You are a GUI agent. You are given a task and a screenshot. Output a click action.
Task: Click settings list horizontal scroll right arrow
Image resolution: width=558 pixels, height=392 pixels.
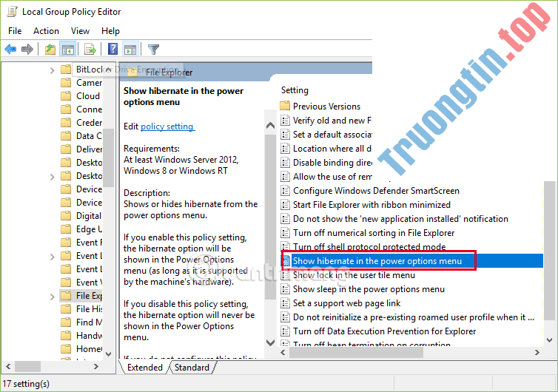tap(537, 353)
